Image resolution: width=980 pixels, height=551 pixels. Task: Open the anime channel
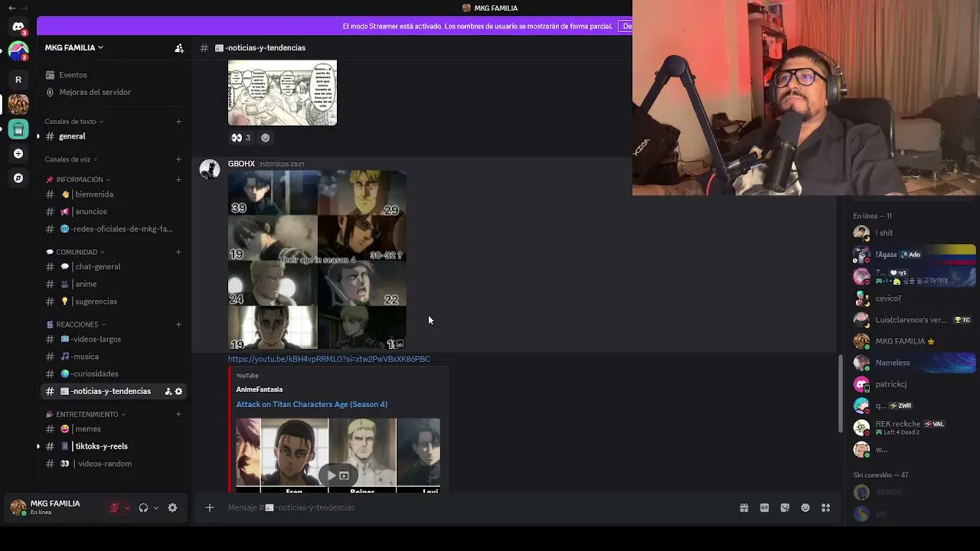[x=114, y=284]
